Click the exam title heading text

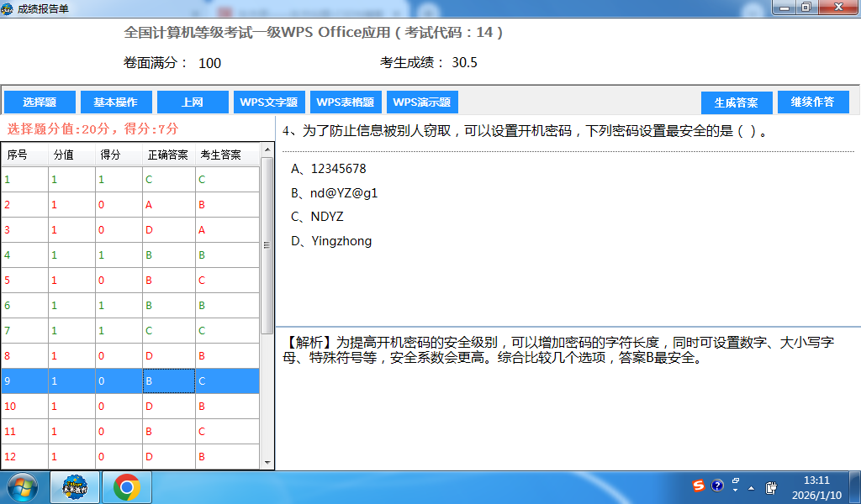pyautogui.click(x=314, y=33)
